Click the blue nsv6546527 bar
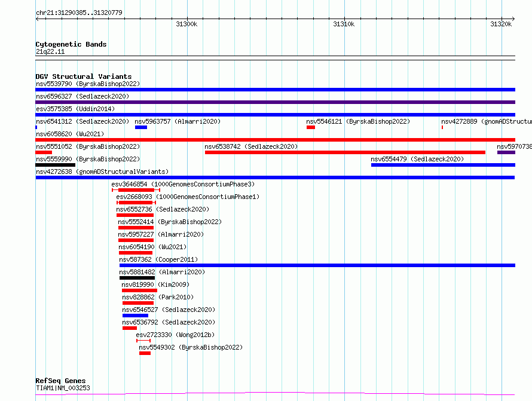The height and width of the screenshot is (401, 532). coord(135,316)
